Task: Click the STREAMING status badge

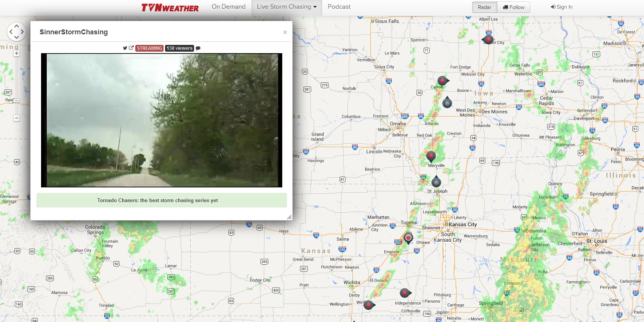Action: pyautogui.click(x=150, y=48)
